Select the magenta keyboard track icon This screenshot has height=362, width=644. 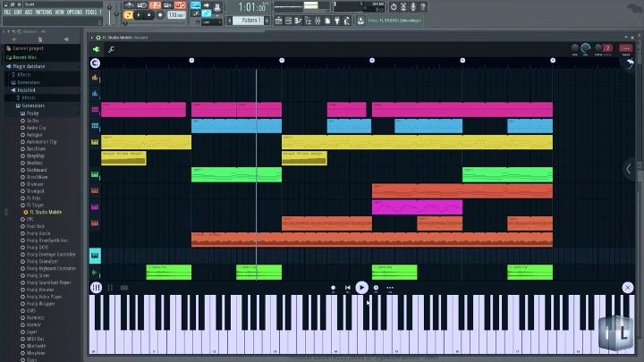[x=95, y=206]
